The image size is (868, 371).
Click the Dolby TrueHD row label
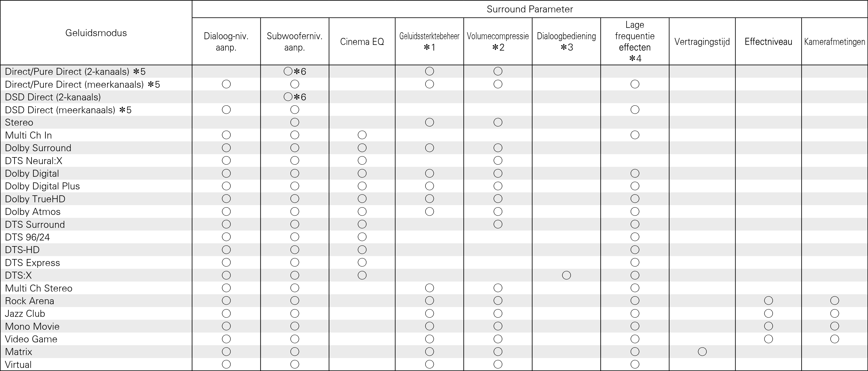35,199
